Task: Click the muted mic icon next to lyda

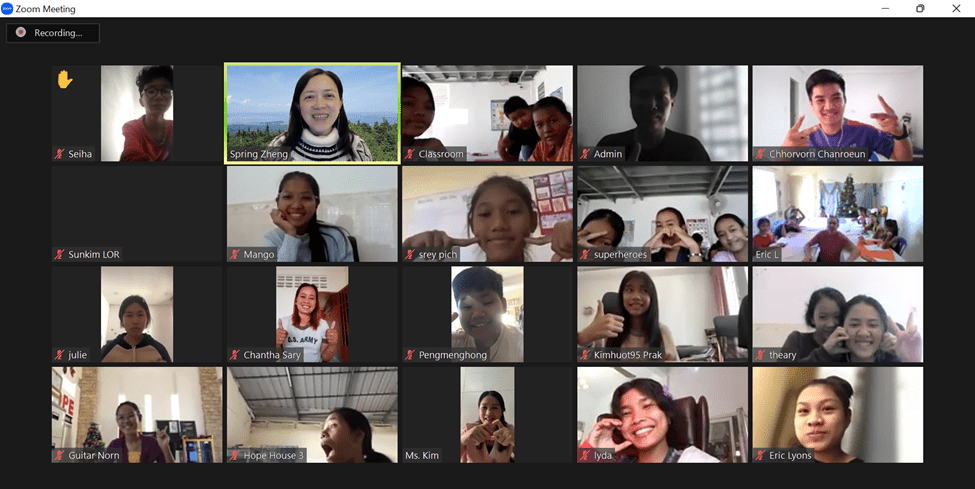Action: coord(585,456)
